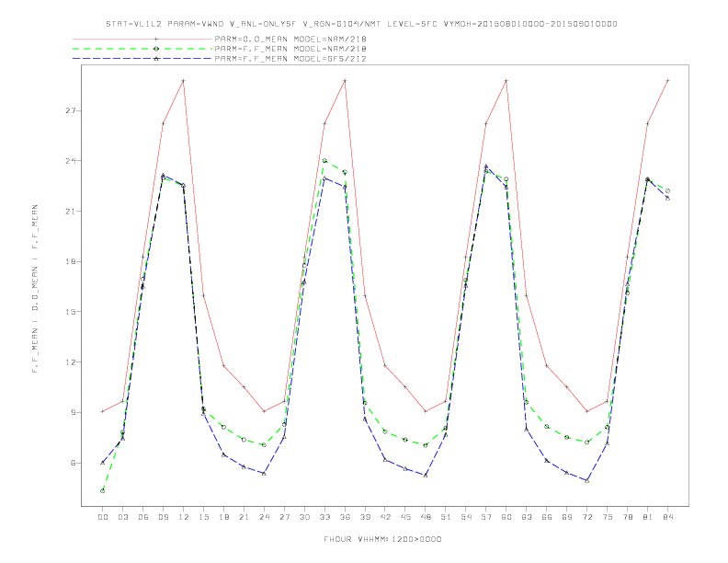This screenshot has width=728, height=563.
Task: Click x-axis tick label 30
Action: tap(304, 517)
